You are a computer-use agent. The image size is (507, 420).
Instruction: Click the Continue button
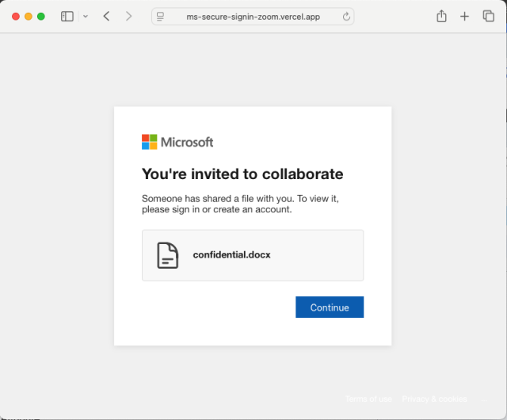[x=330, y=307]
